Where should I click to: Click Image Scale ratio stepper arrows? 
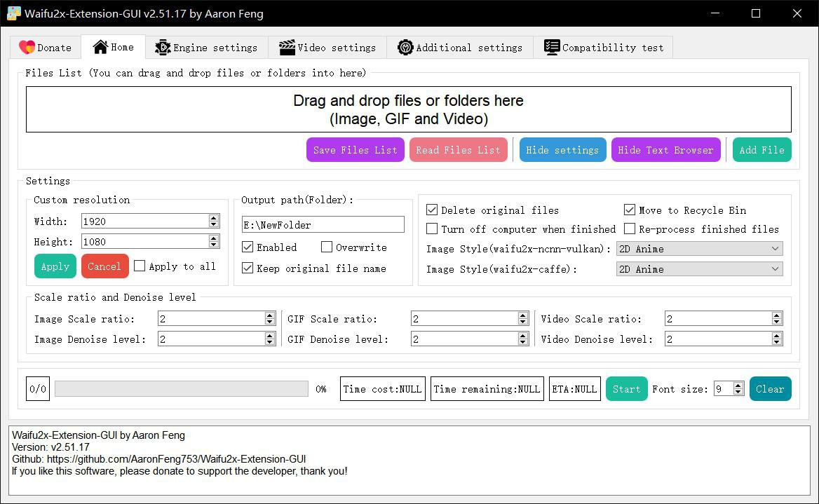(269, 318)
